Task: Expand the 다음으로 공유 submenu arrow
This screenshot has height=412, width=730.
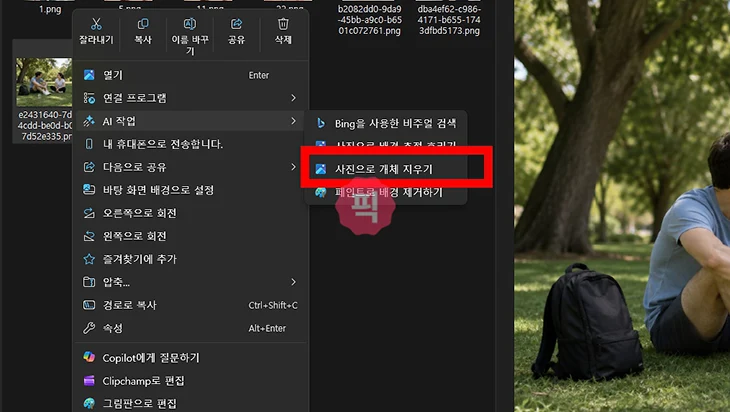Action: click(293, 167)
